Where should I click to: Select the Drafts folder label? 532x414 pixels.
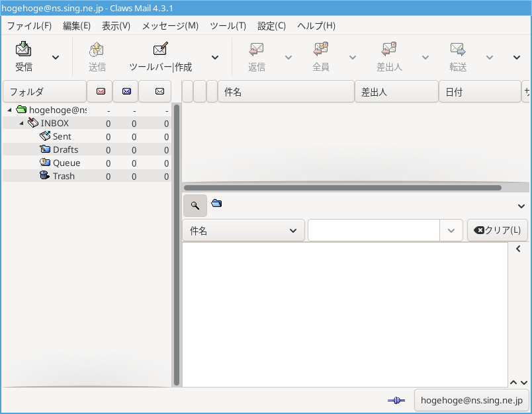[x=66, y=149]
